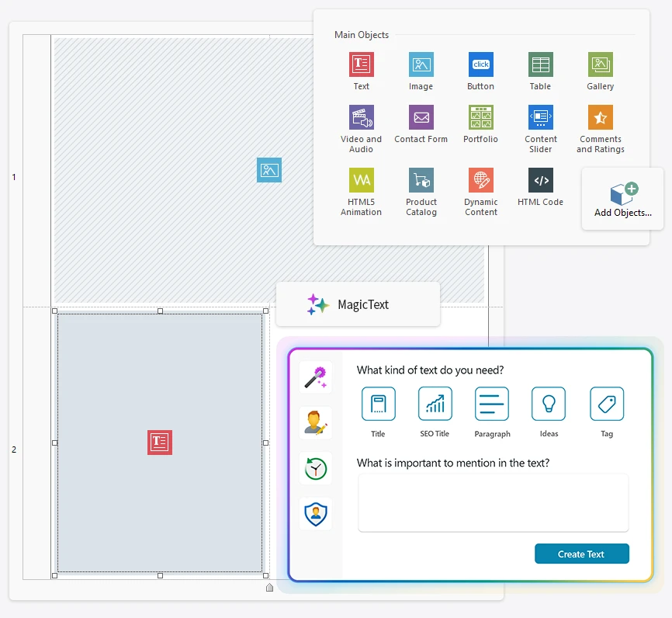Select the Table object
This screenshot has height=618, width=672.
point(540,65)
